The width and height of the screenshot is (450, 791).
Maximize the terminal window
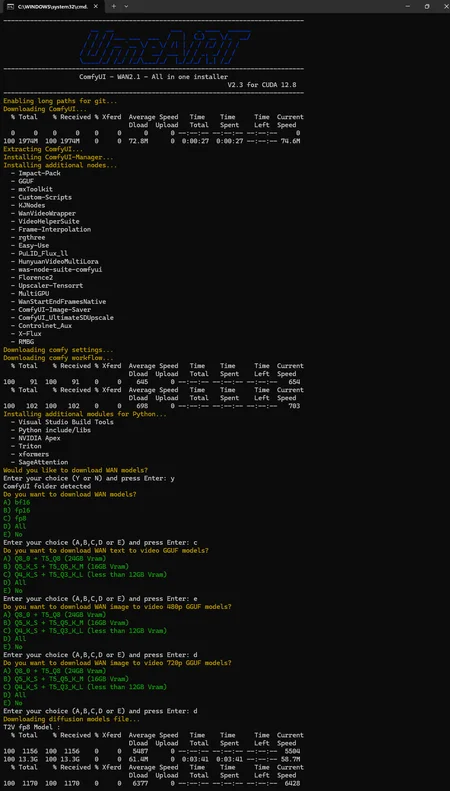coord(427,7)
